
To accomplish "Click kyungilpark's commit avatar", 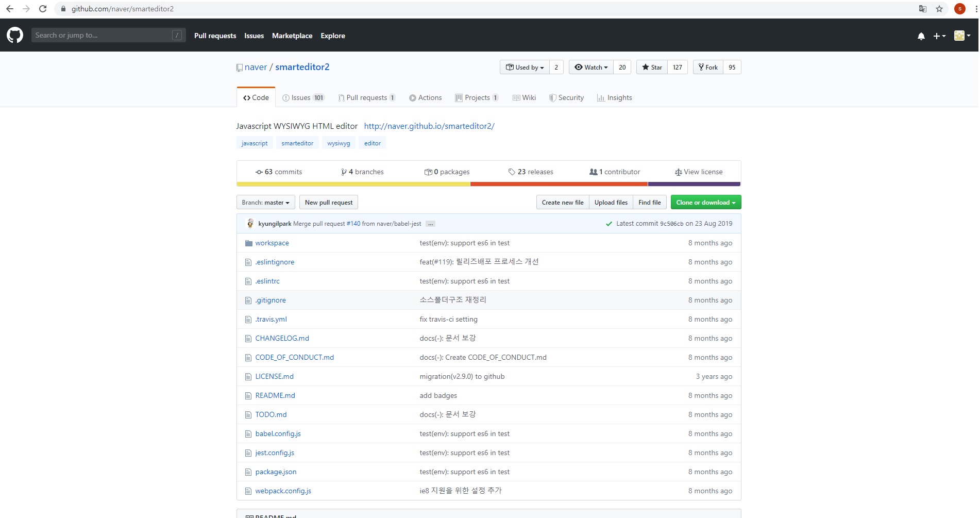I will click(250, 223).
